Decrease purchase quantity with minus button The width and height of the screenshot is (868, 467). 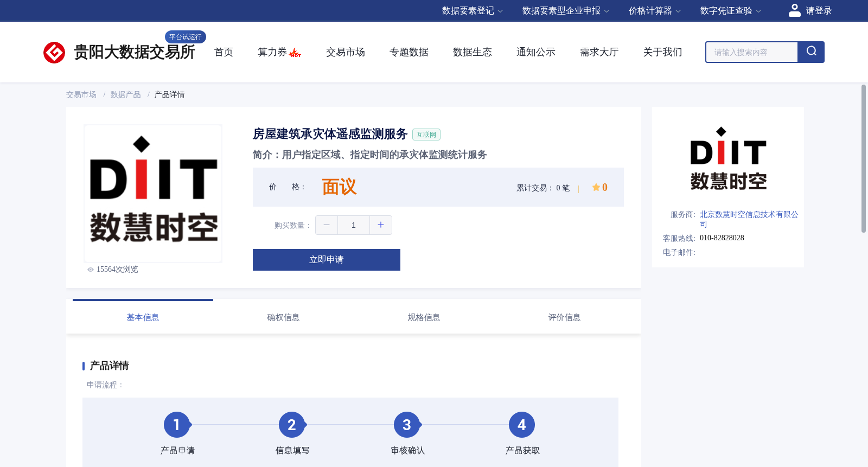[x=327, y=225]
